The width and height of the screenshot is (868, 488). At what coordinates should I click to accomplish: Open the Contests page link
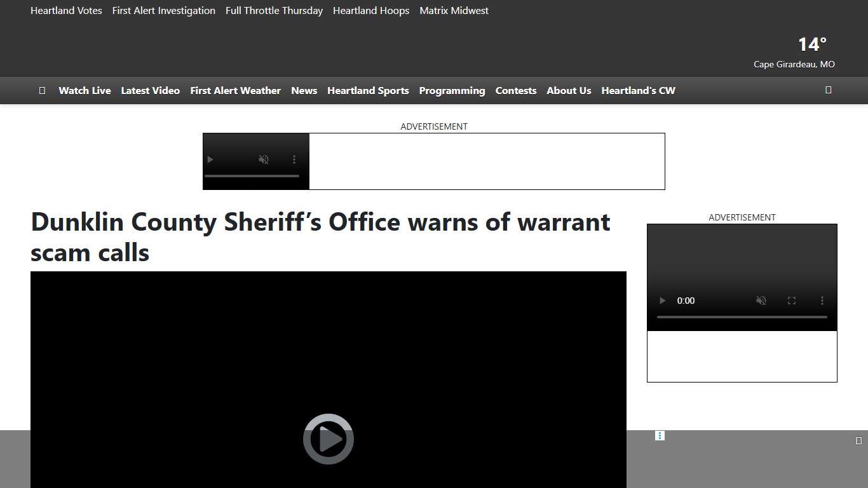click(515, 90)
